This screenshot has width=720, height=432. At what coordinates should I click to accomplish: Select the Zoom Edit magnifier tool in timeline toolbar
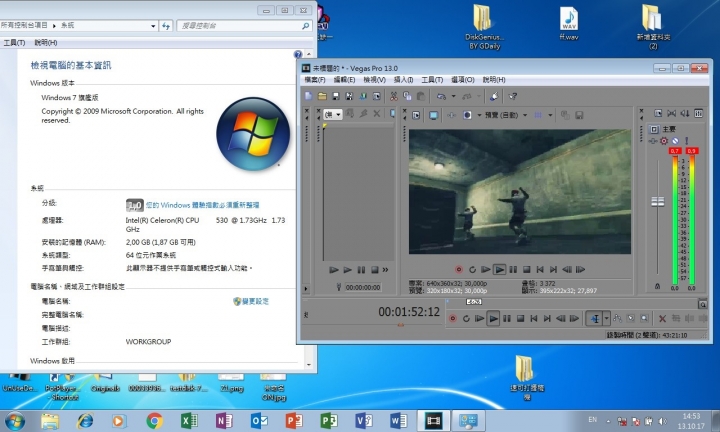click(x=644, y=318)
